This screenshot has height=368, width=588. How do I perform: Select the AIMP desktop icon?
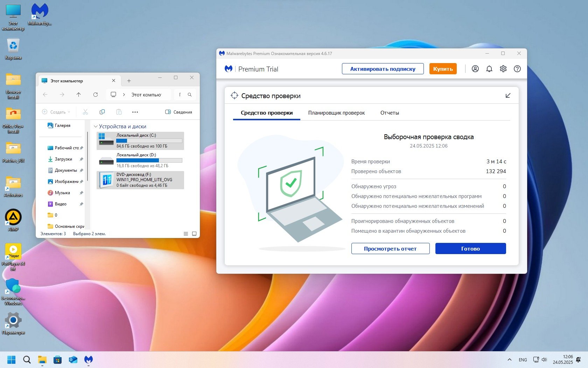coord(13,220)
